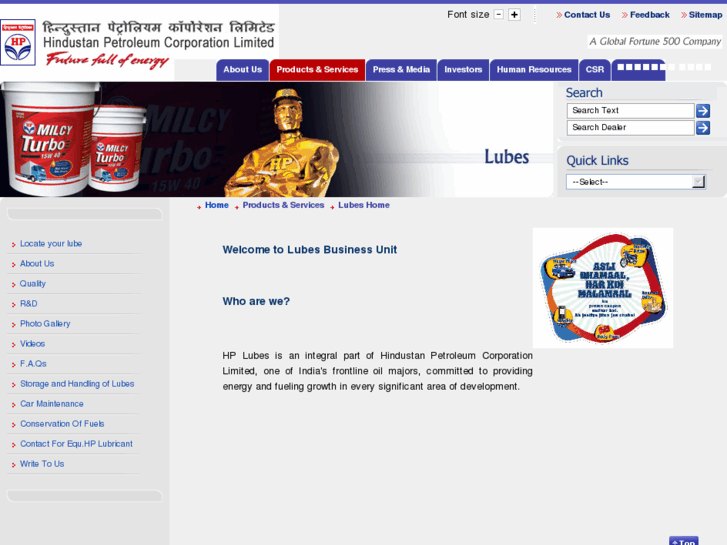Open Human Resources navigation tab
Viewport: 727px width, 545px height.
(x=534, y=70)
